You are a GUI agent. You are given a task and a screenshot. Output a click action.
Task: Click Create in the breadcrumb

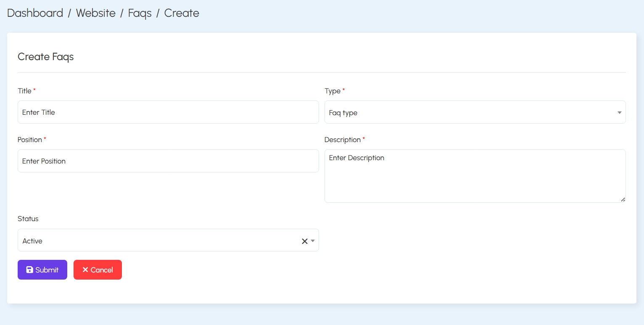click(x=182, y=13)
